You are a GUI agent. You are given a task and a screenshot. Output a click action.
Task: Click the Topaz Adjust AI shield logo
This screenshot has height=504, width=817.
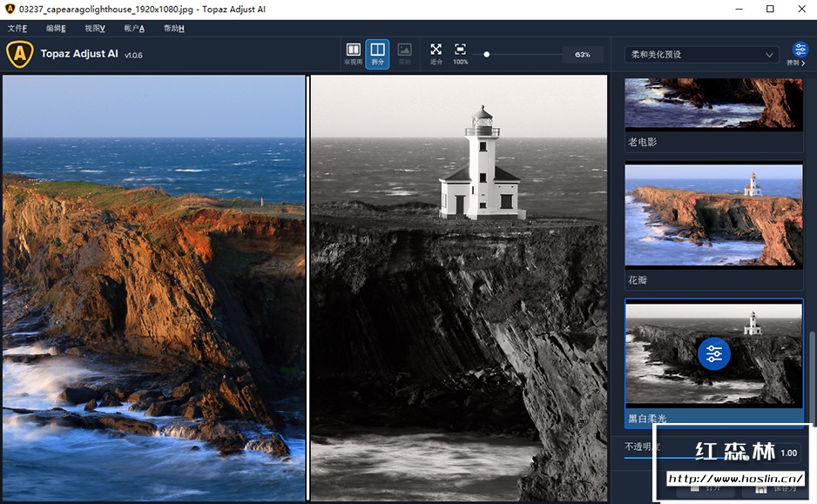pyautogui.click(x=19, y=54)
